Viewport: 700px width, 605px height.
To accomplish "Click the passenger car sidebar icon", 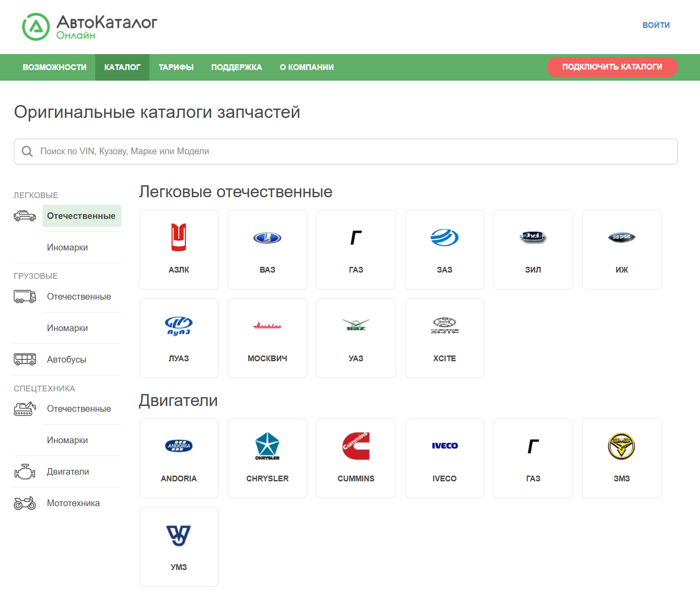I will pyautogui.click(x=25, y=216).
